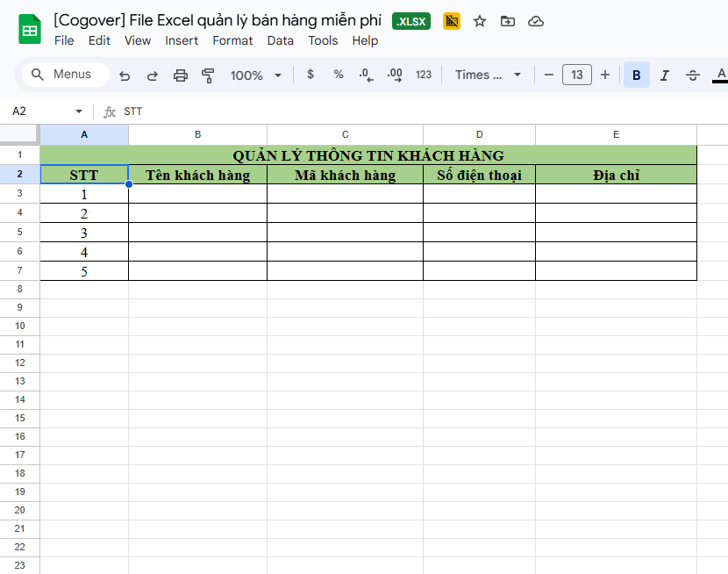This screenshot has height=574, width=728.
Task: Open the Data menu
Action: (x=281, y=41)
